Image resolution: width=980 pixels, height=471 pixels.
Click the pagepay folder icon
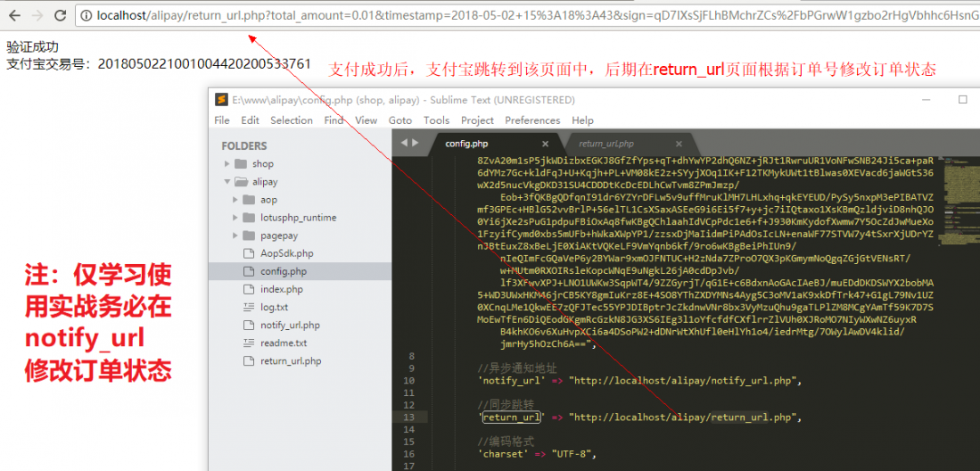pyautogui.click(x=250, y=235)
